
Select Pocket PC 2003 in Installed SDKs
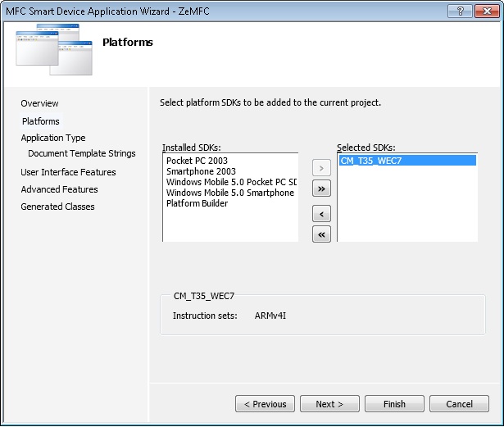(230, 161)
